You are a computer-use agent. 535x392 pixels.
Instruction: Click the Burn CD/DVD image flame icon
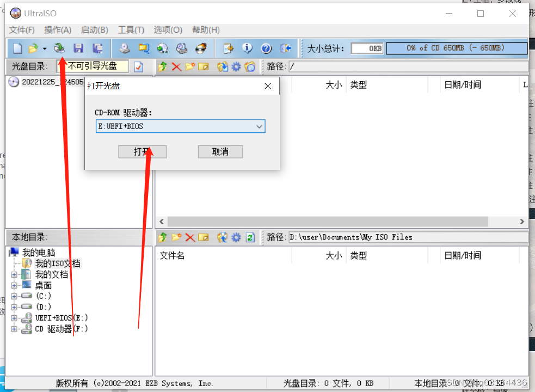201,48
